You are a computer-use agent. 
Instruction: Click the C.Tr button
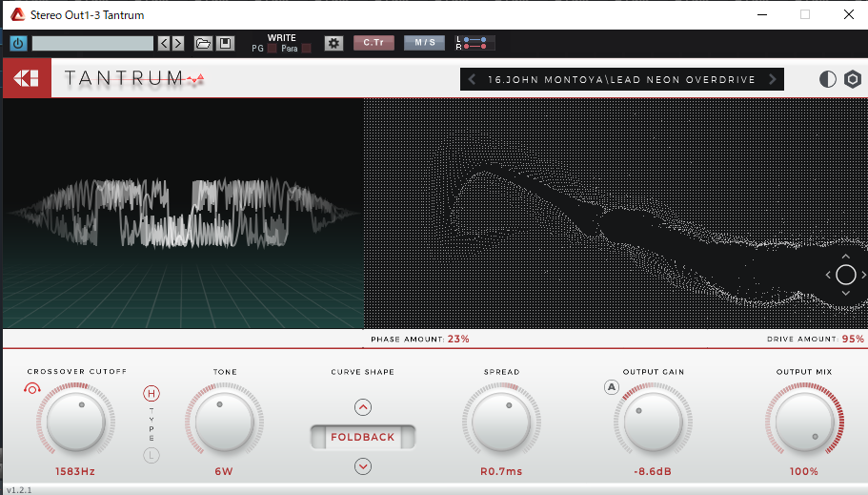[373, 43]
